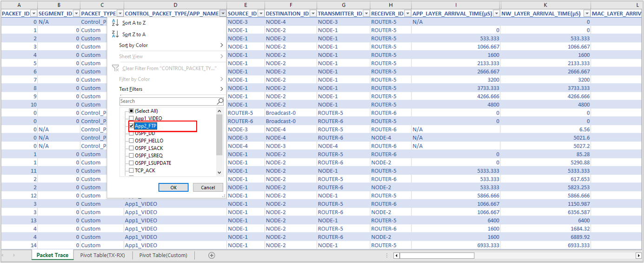Image resolution: width=644 pixels, height=263 pixels.
Task: Open the PACKET_ID column filter dropdown
Action: 33,13
